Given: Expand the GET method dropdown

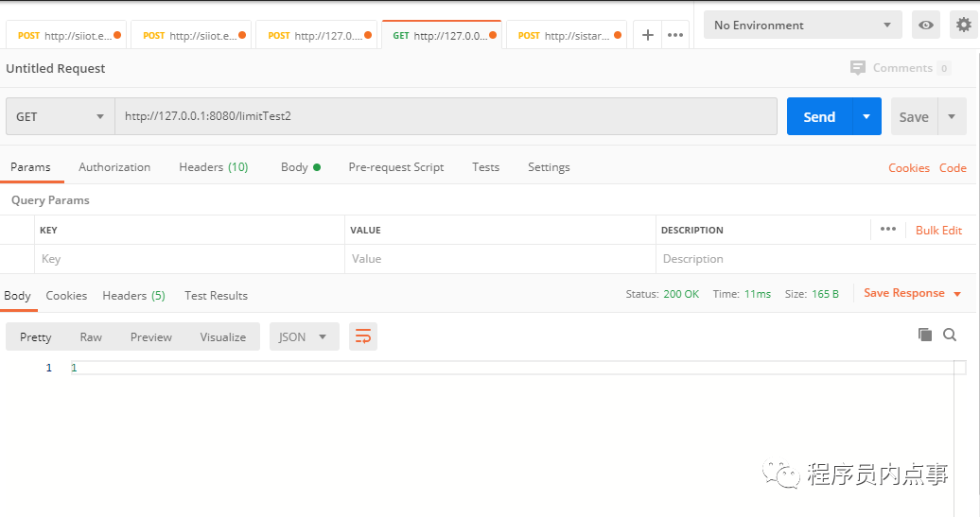Looking at the screenshot, I should (x=60, y=116).
